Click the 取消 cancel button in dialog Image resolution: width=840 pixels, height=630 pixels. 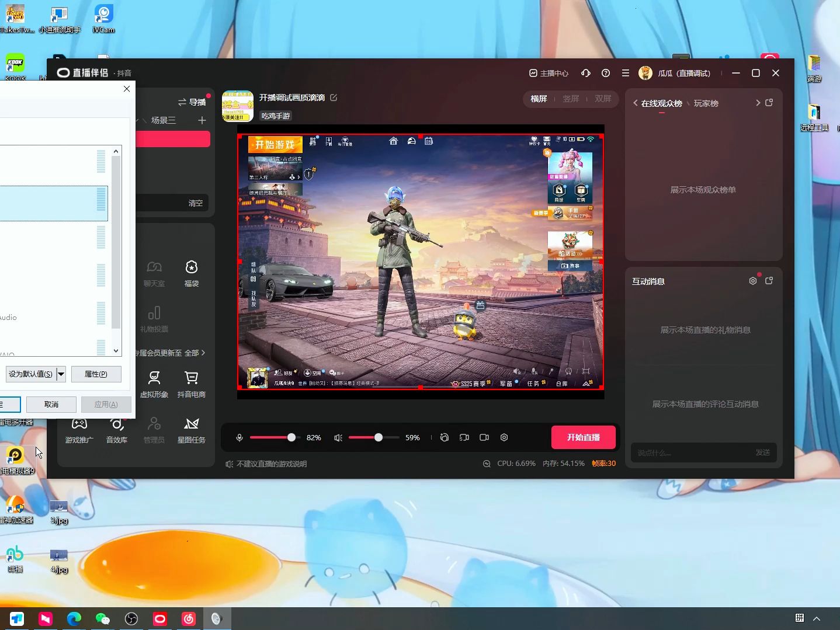(51, 405)
